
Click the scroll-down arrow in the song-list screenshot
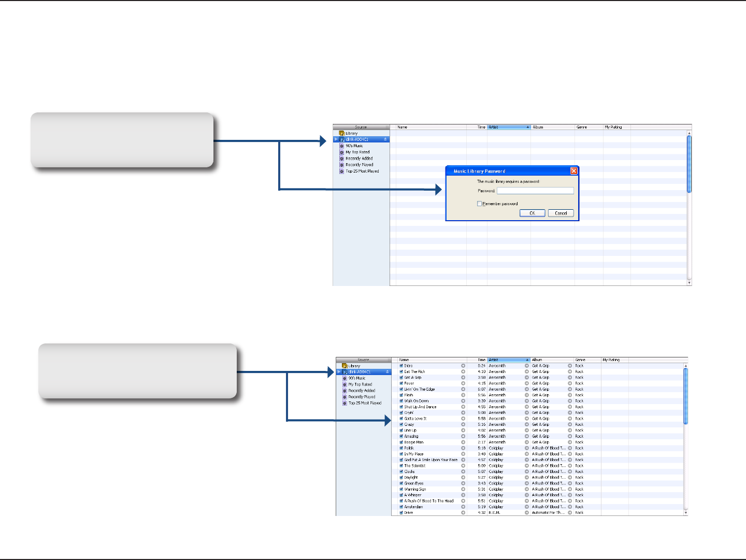pos(686,513)
